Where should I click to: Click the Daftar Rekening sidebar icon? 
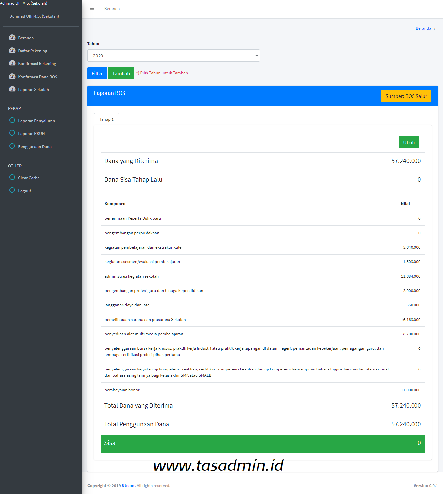(12, 51)
